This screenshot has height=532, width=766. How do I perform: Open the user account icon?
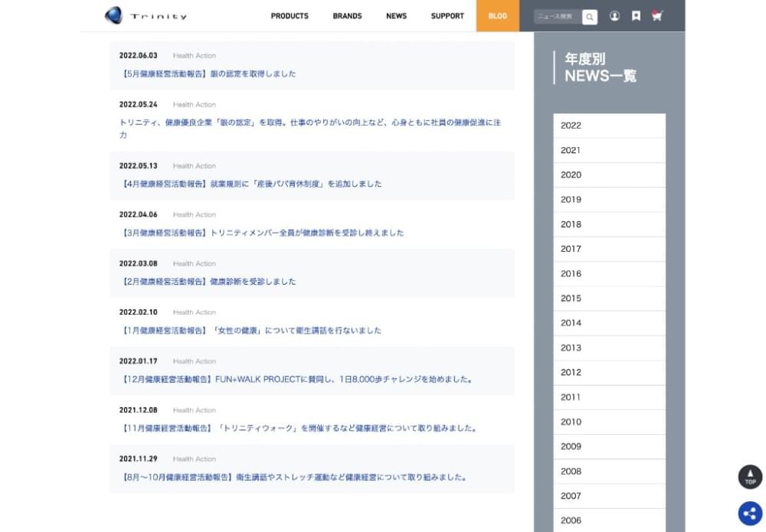[x=614, y=16]
